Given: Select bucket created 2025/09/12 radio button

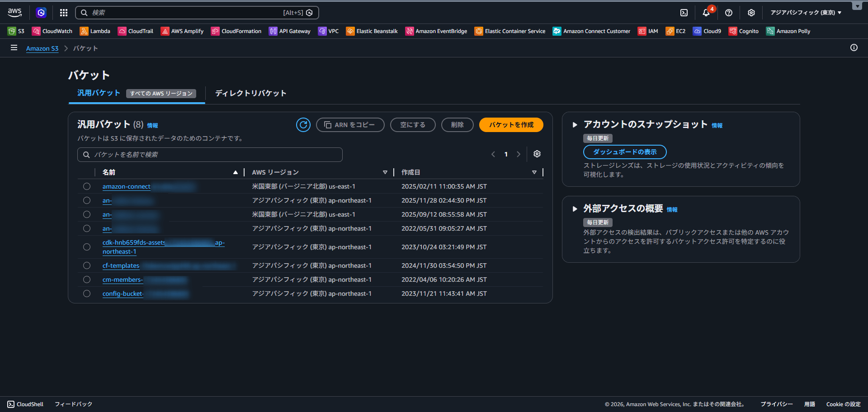Looking at the screenshot, I should tap(87, 214).
